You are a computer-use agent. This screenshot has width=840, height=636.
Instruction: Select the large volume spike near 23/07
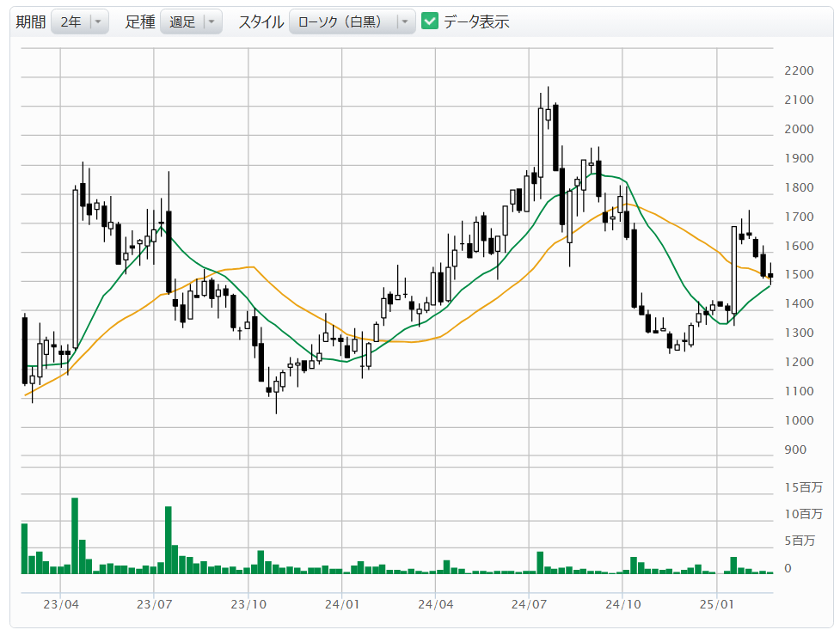coord(169,540)
